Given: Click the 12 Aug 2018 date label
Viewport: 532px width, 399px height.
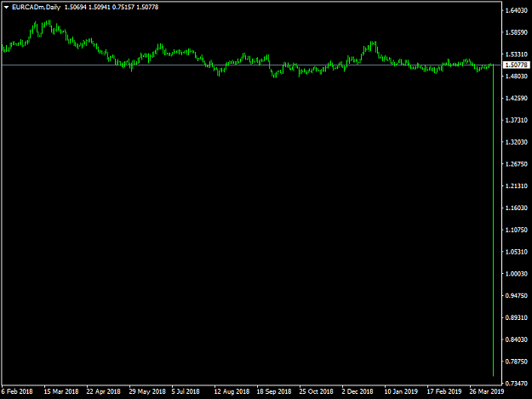Looking at the screenshot, I should click(232, 391).
